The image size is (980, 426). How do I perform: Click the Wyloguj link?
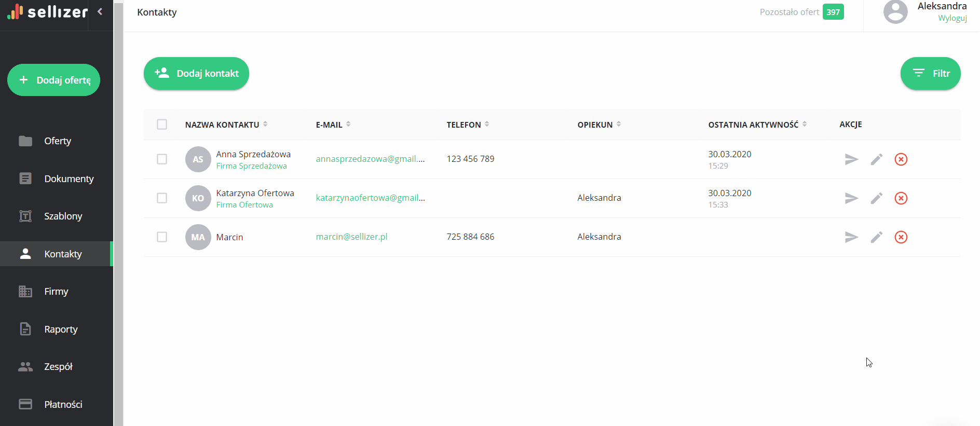tap(952, 18)
